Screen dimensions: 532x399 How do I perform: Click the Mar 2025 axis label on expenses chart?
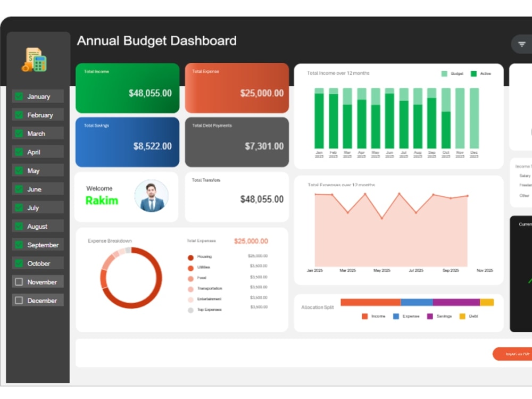(x=348, y=270)
